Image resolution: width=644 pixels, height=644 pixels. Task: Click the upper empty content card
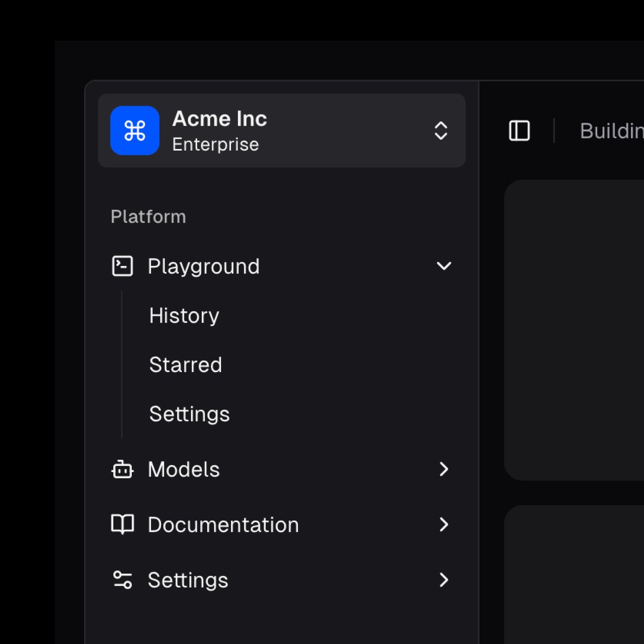tap(574, 330)
